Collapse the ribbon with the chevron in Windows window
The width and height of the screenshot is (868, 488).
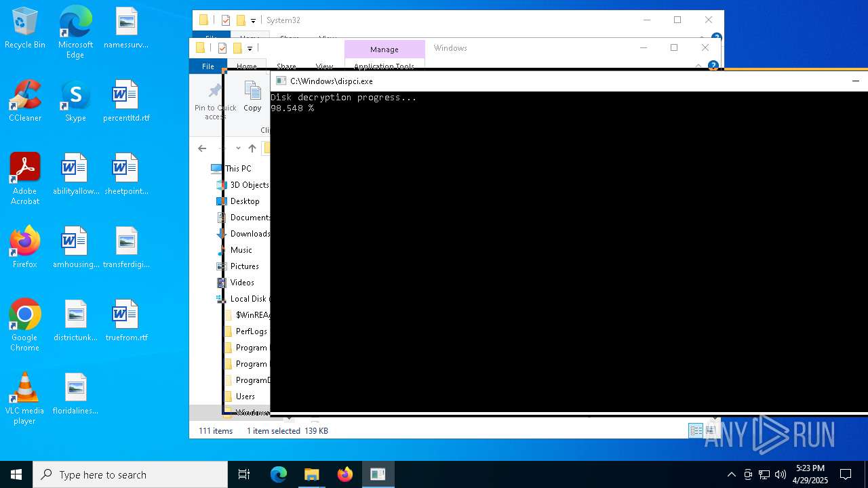coord(698,66)
